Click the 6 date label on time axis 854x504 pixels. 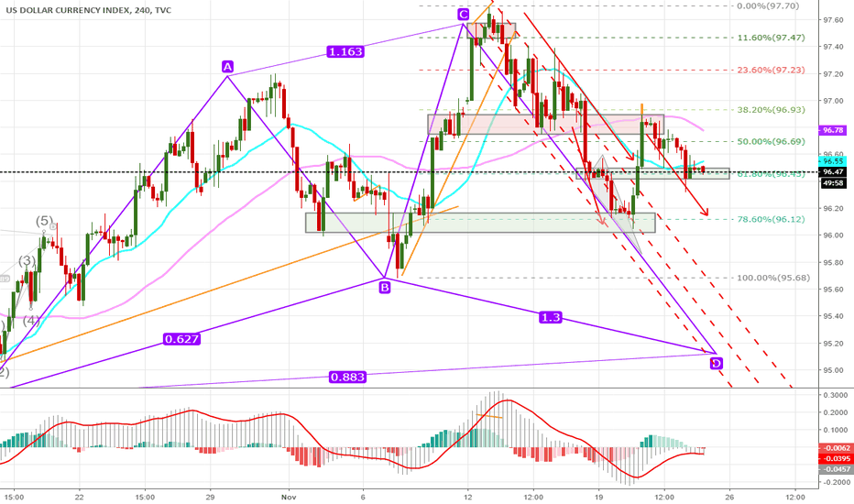click(x=363, y=497)
